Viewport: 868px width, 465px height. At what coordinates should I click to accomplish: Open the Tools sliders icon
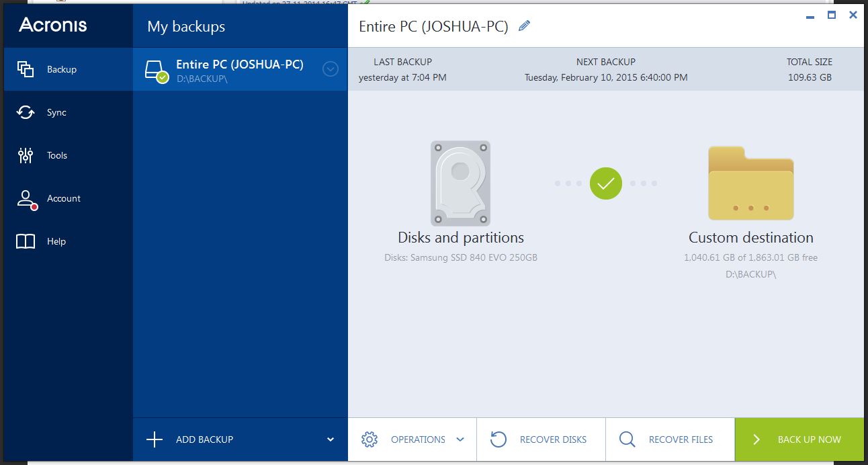pyautogui.click(x=26, y=155)
